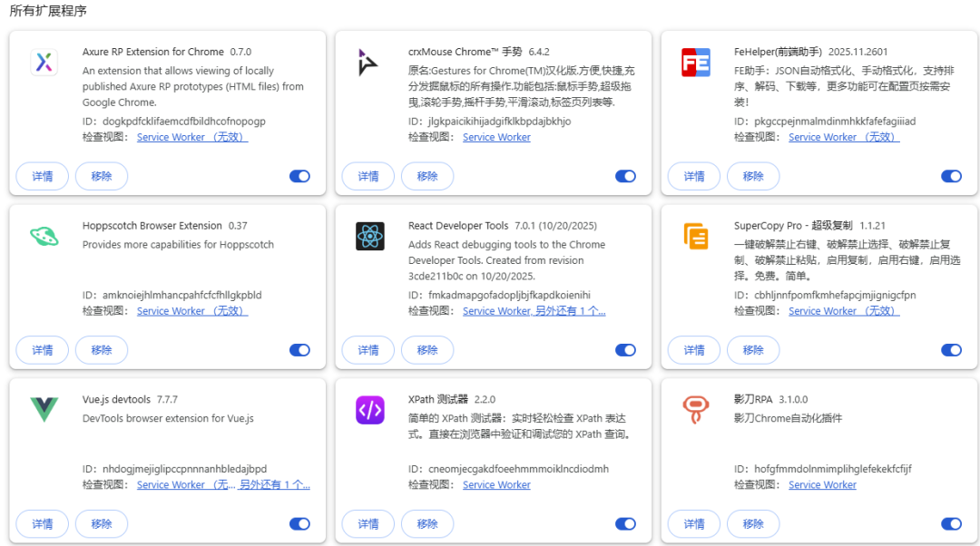Image resolution: width=980 pixels, height=546 pixels.
Task: Open Vue.js devtools Service Worker link
Action: (186, 484)
